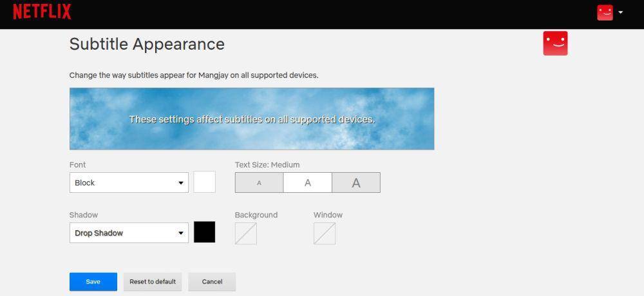
Task: Click the 'Change the way subtitles appear' description
Action: (194, 75)
